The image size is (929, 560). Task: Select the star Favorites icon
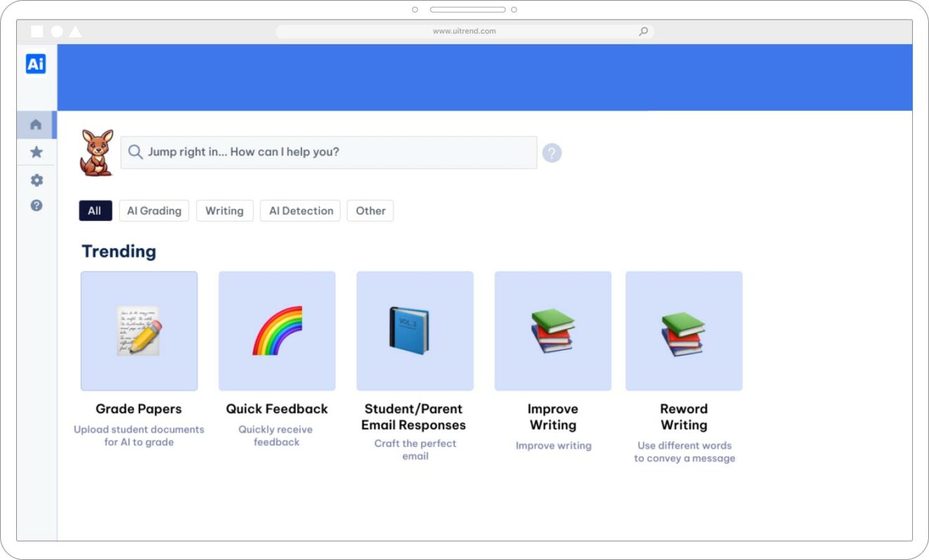pos(36,152)
